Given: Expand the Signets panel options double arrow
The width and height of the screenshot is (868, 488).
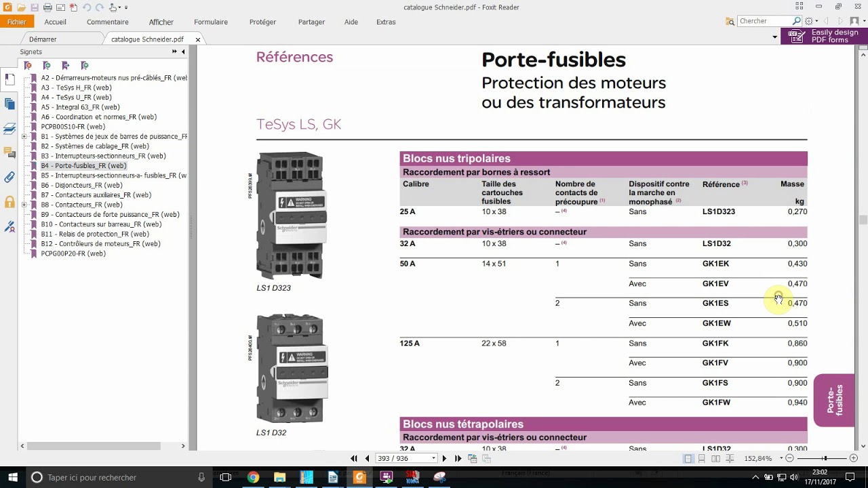Looking at the screenshot, I should [174, 52].
